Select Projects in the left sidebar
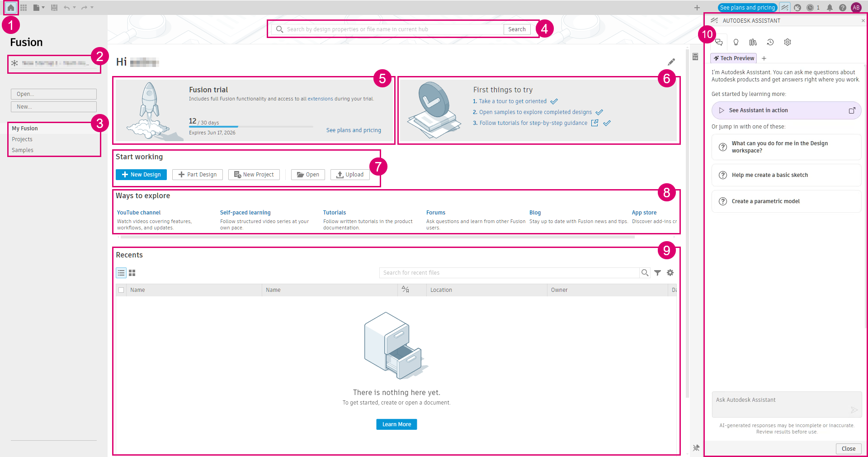868x457 pixels. click(x=22, y=139)
